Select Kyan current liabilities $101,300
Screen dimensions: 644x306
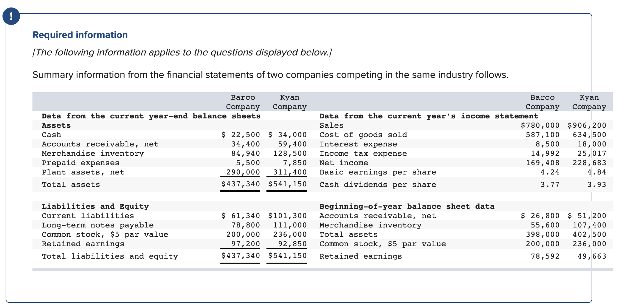(x=287, y=216)
